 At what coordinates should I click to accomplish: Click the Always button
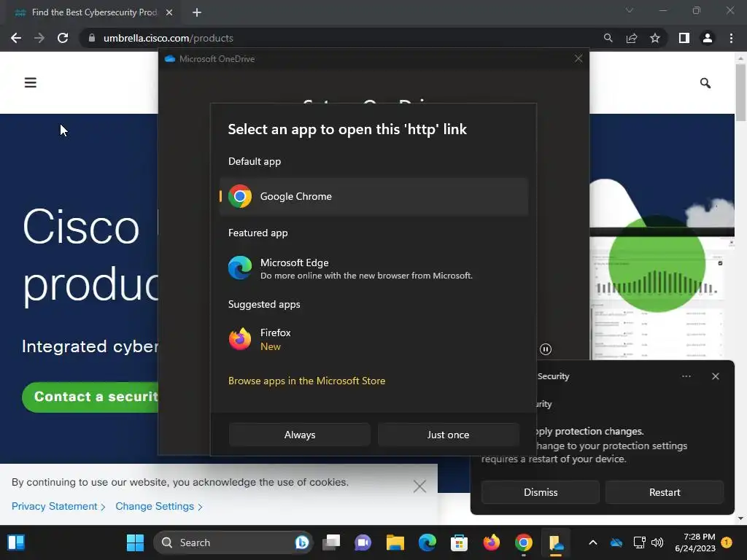tap(299, 435)
